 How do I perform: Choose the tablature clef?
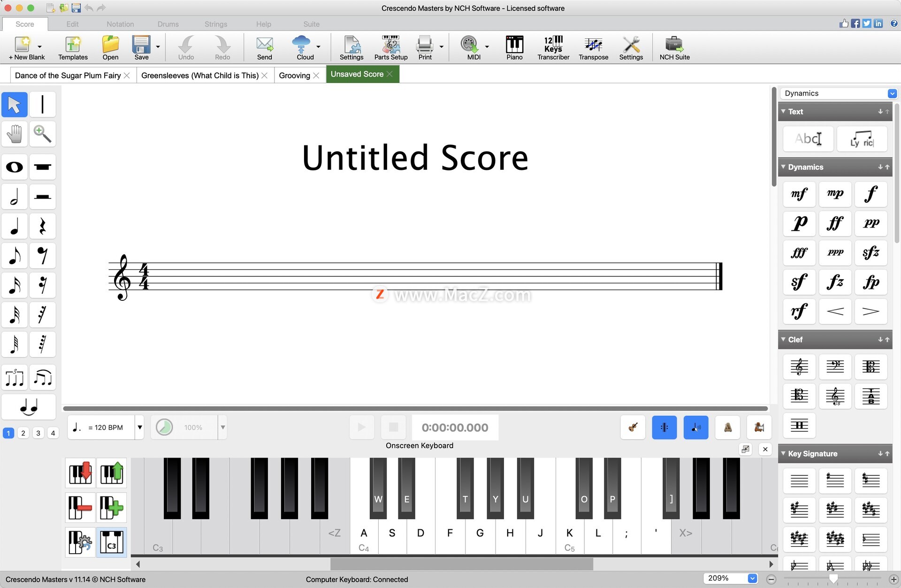pyautogui.click(x=871, y=396)
